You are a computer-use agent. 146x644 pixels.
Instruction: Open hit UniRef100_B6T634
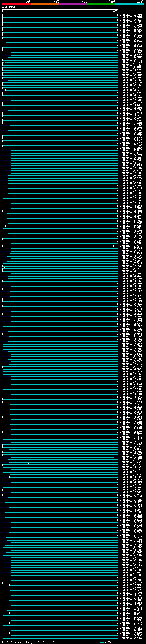coord(131,82)
